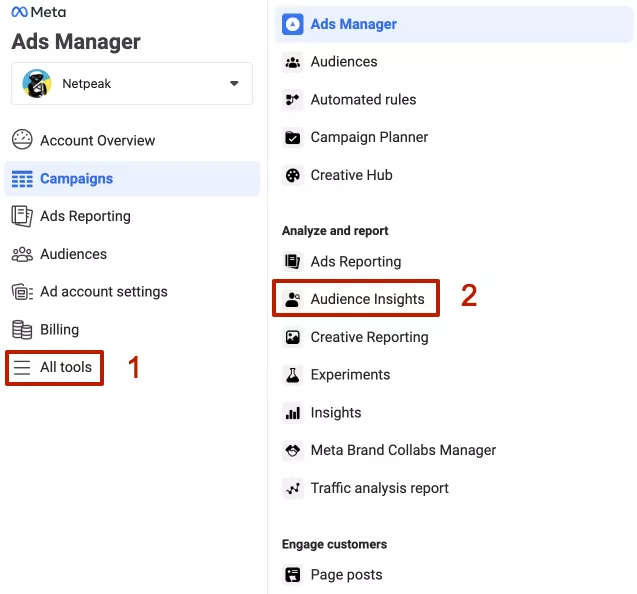637x594 pixels.
Task: Click the Page posts icon
Action: [x=292, y=575]
